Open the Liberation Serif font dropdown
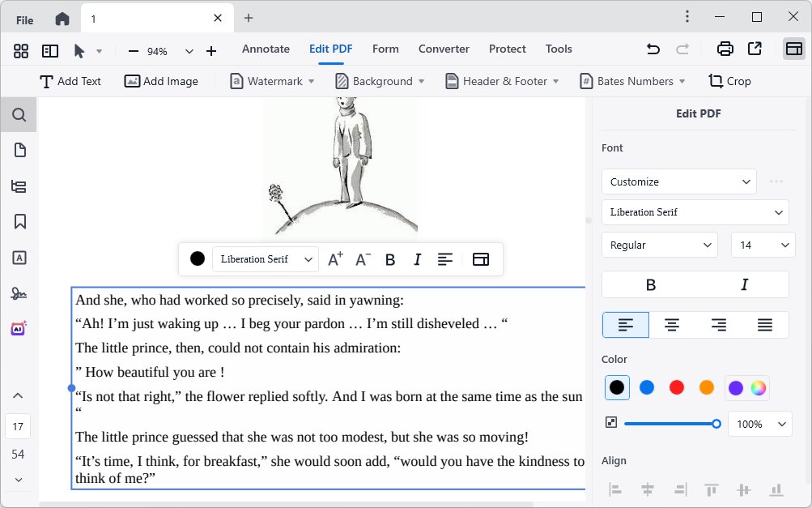The image size is (812, 508). click(x=694, y=211)
